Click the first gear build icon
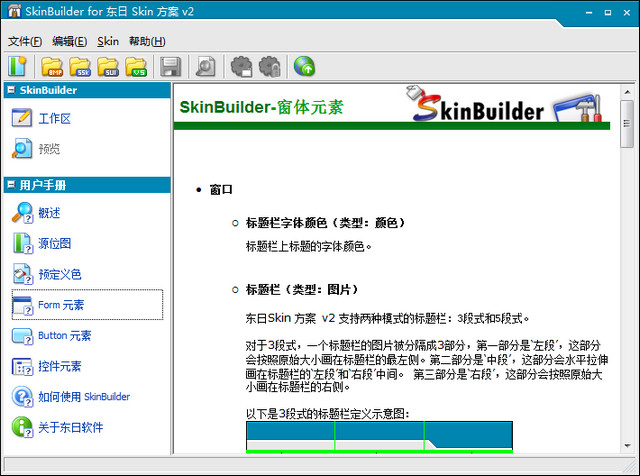 (x=242, y=67)
